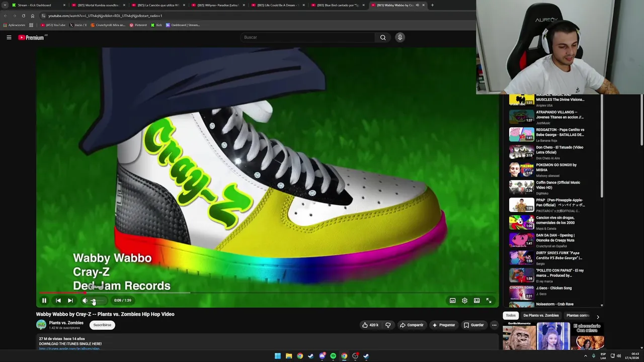Image resolution: width=644 pixels, height=362 pixels.
Task: Open the Plants vs. Zombies channel name
Action: pyautogui.click(x=66, y=323)
